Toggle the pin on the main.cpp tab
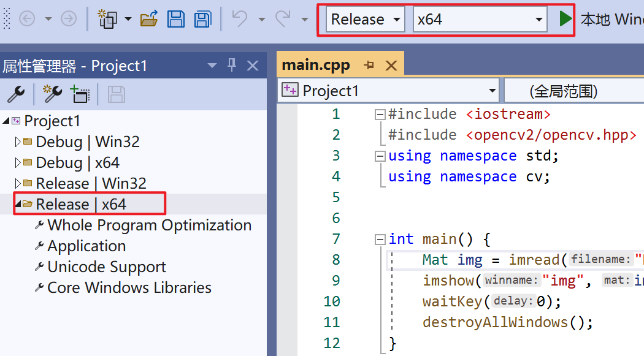The height and width of the screenshot is (356, 644). point(369,65)
